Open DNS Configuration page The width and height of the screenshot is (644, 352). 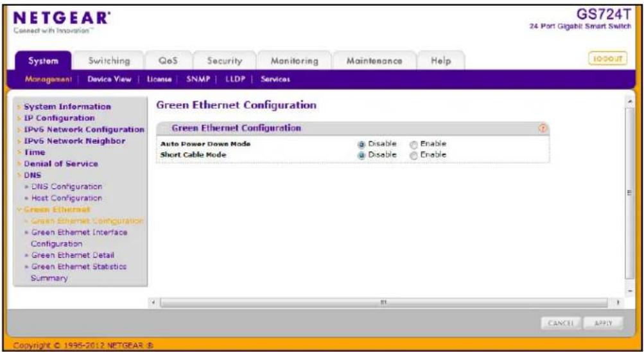pos(67,186)
